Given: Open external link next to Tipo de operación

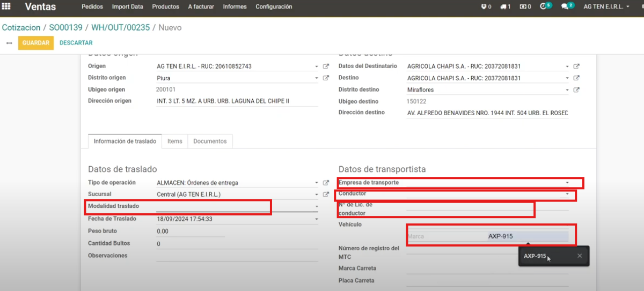Looking at the screenshot, I should click(x=326, y=183).
